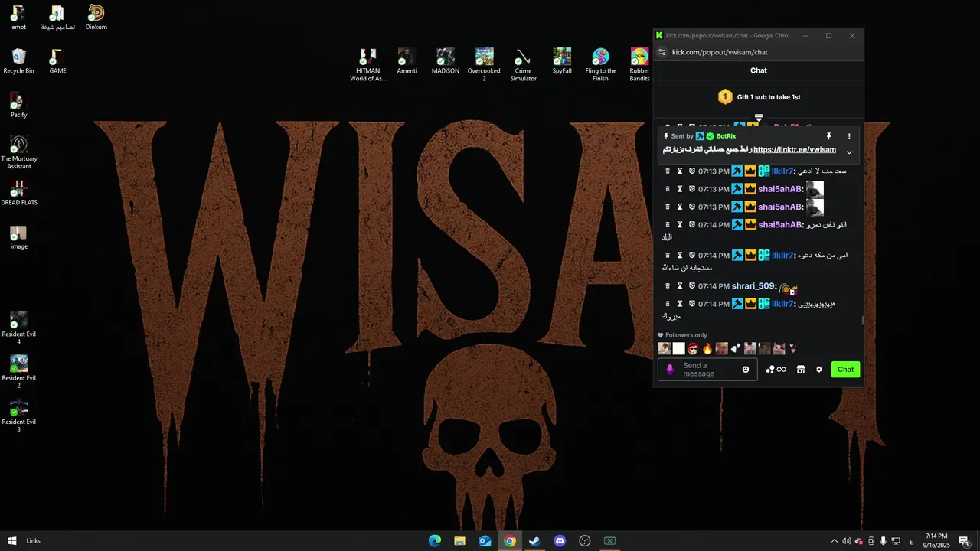This screenshot has height=551, width=980.
Task: Select the SpyFall desktop icon
Action: tap(562, 61)
